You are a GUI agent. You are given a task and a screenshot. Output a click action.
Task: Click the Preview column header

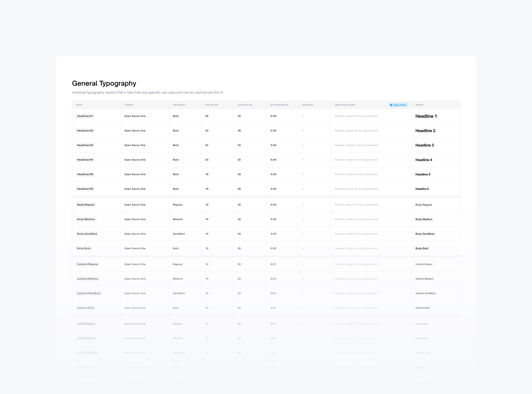pos(419,105)
